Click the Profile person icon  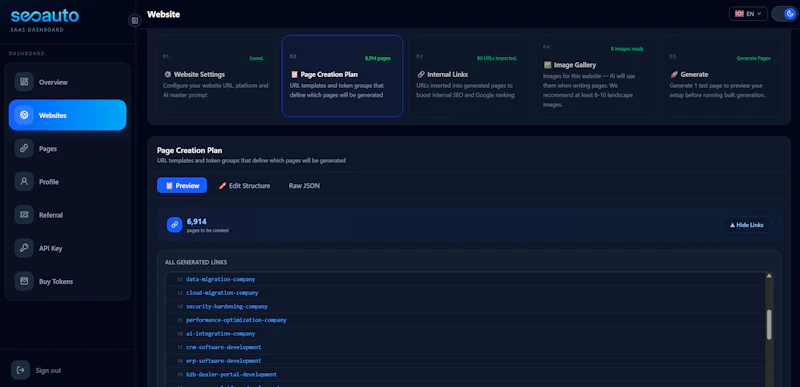(24, 182)
